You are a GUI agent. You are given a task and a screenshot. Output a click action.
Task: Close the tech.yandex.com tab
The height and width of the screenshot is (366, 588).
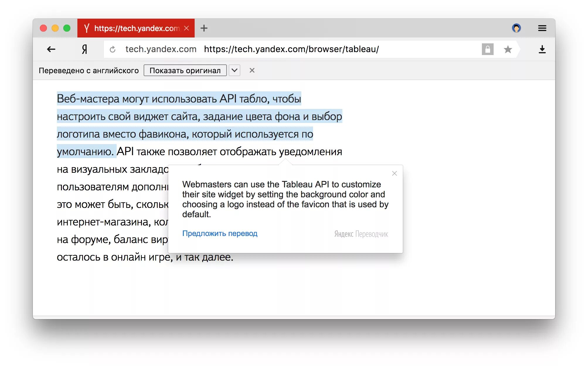[x=186, y=28]
